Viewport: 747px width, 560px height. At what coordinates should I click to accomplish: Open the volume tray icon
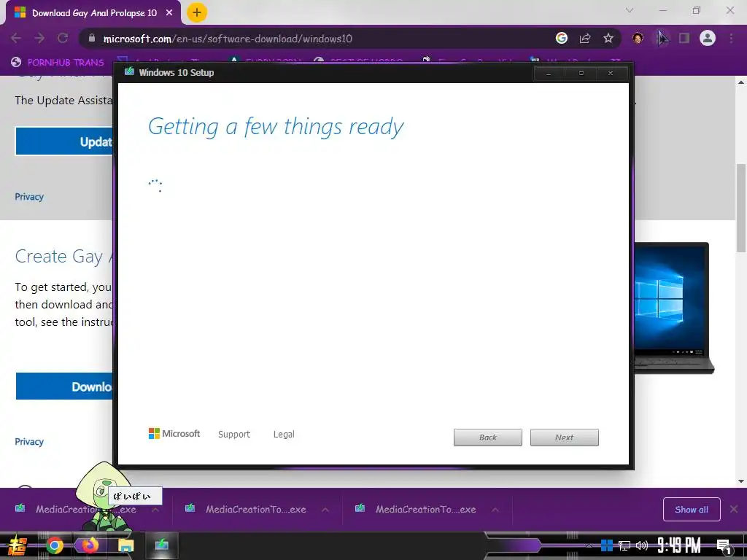pos(642,545)
